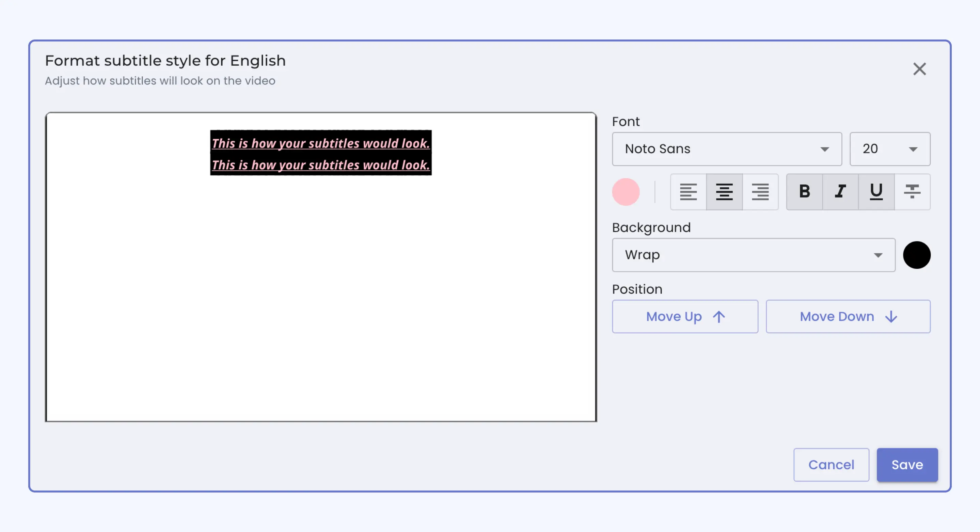The height and width of the screenshot is (532, 980).
Task: Align subtitle text right
Action: 760,192
